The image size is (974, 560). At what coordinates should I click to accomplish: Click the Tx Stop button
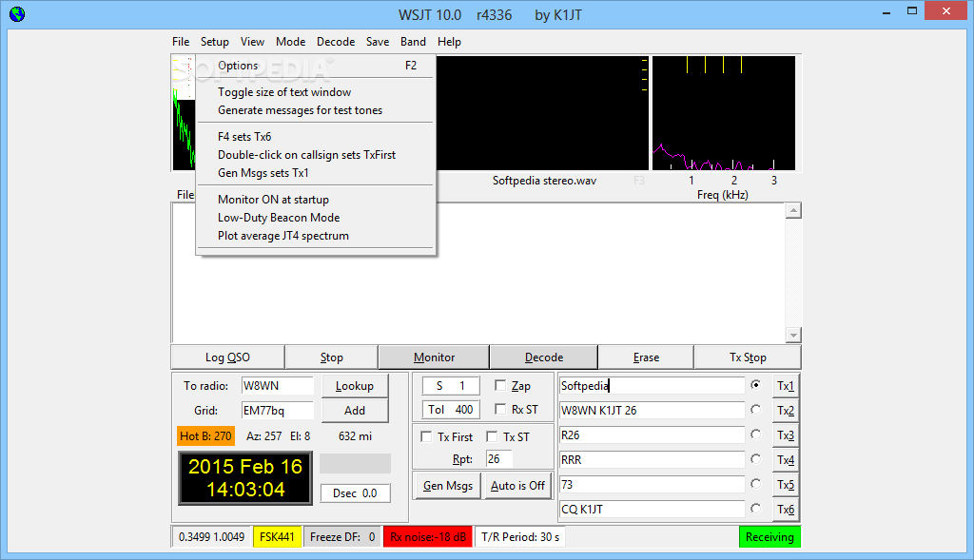(x=748, y=357)
